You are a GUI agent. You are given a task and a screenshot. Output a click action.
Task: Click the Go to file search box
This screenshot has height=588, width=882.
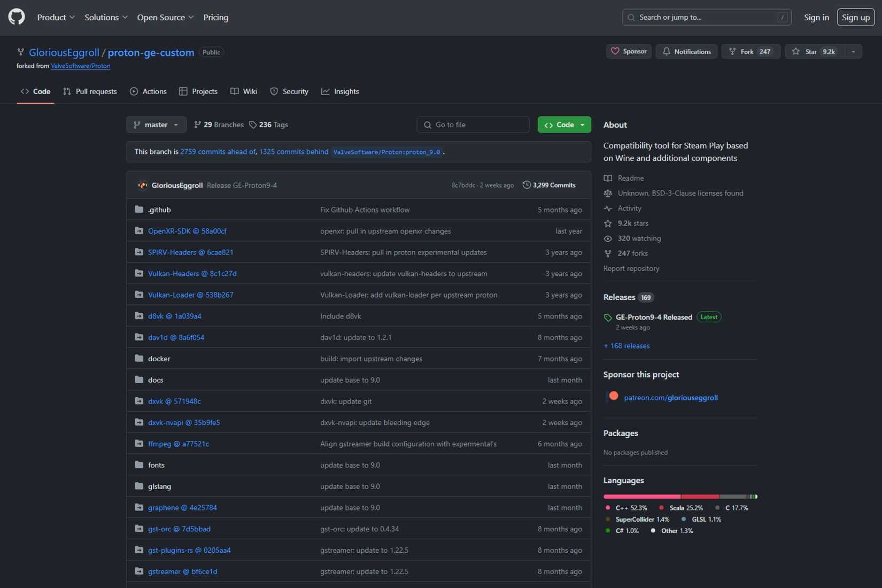tap(473, 125)
